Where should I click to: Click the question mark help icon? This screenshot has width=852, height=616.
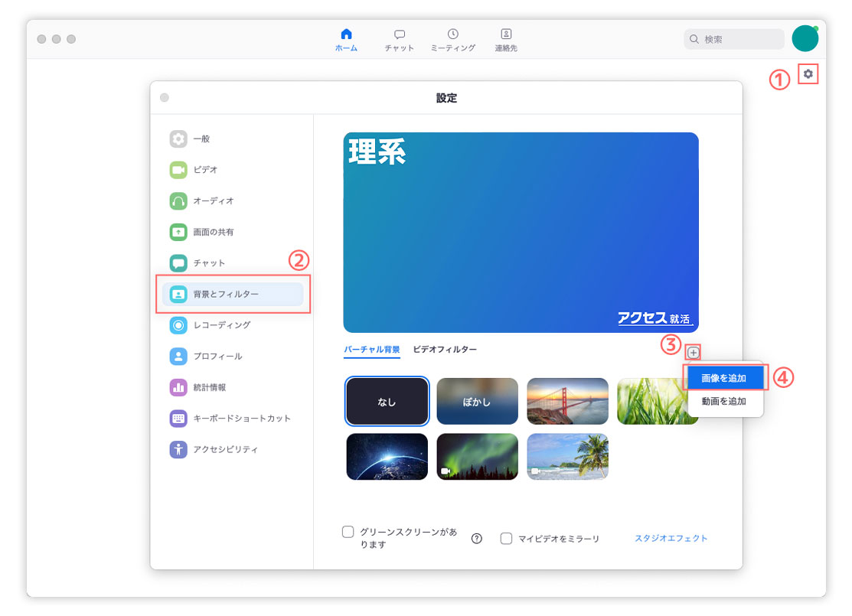[x=477, y=538]
